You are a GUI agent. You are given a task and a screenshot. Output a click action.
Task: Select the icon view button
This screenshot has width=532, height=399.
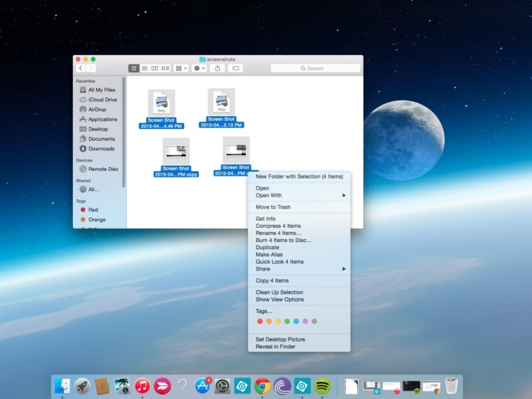133,68
